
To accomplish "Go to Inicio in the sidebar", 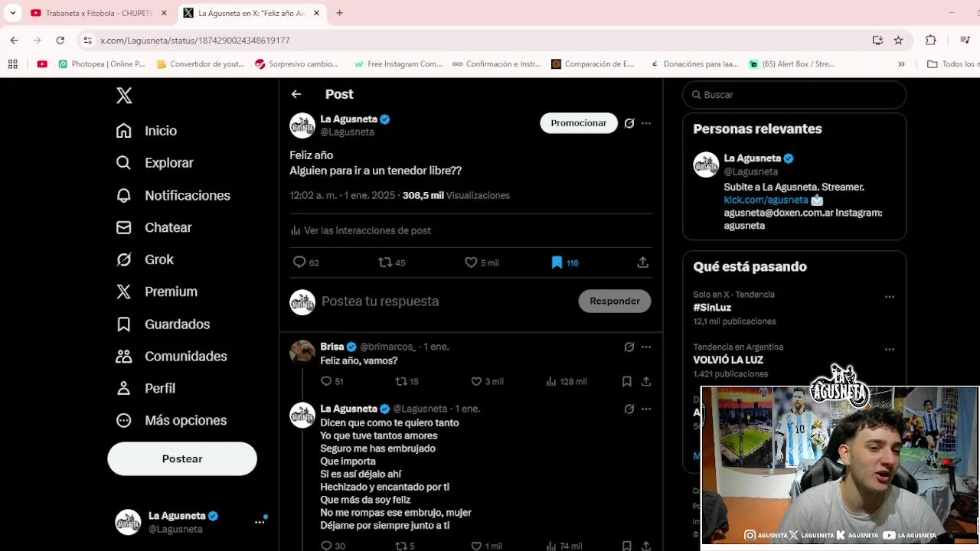I will pos(146,131).
